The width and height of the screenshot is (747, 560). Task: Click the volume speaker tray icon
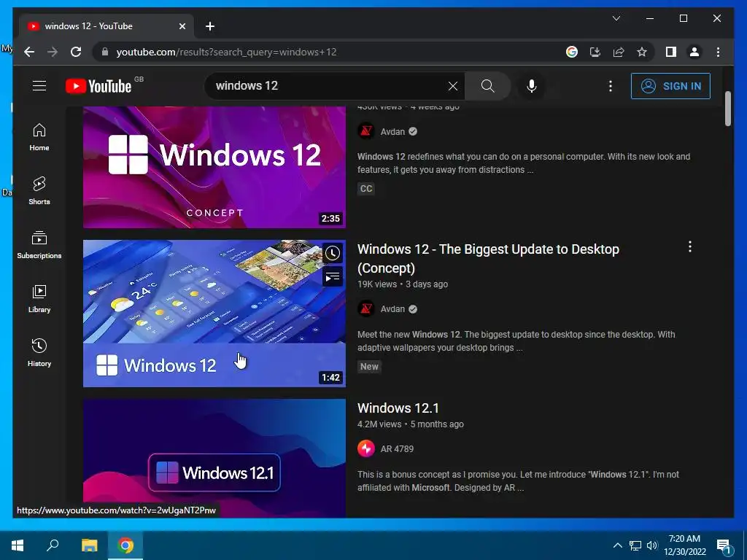click(651, 545)
